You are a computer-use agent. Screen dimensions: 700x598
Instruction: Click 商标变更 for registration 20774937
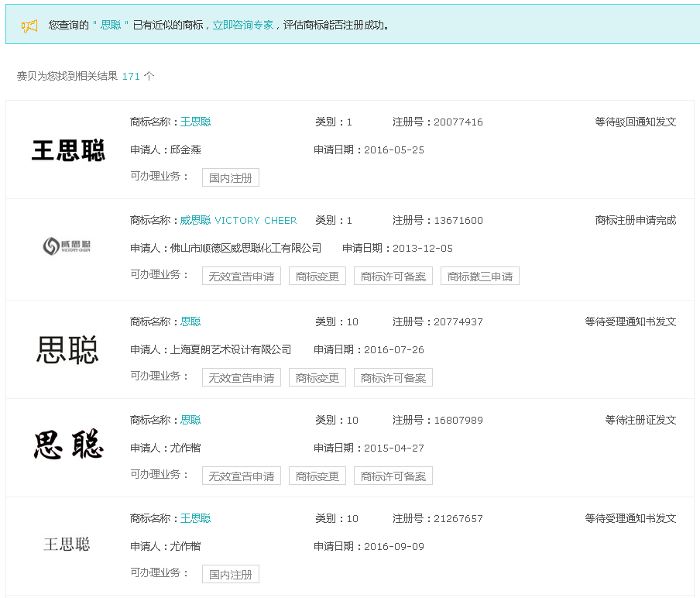click(317, 377)
